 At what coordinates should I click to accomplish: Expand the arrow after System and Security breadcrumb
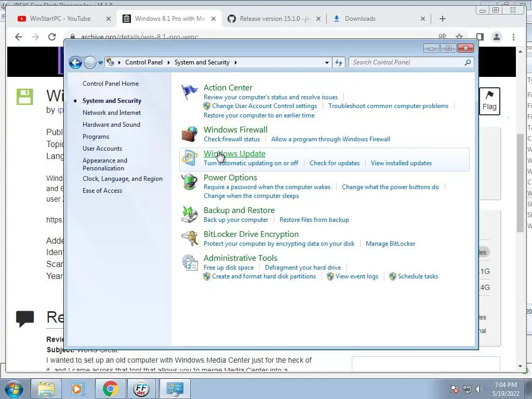click(x=235, y=62)
